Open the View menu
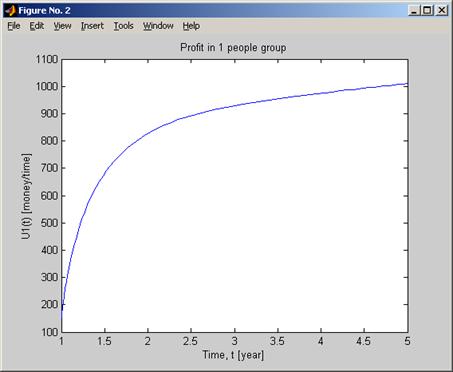The height and width of the screenshot is (372, 453). click(62, 26)
